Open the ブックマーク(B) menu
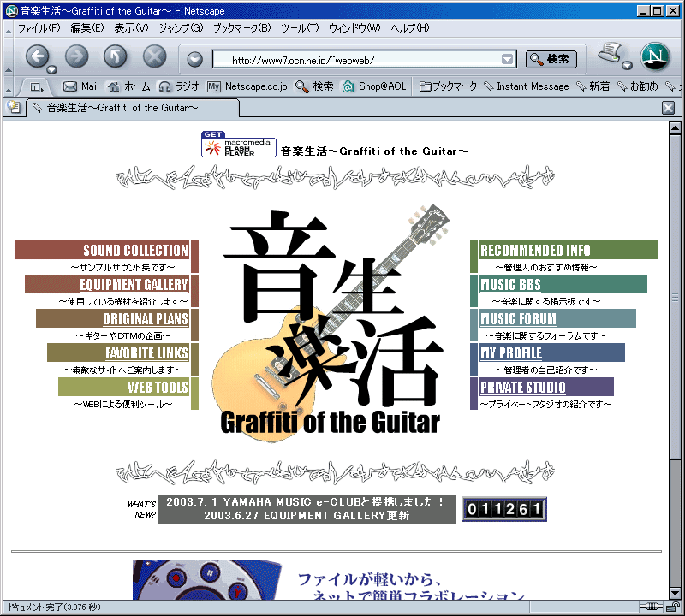 pyautogui.click(x=242, y=28)
